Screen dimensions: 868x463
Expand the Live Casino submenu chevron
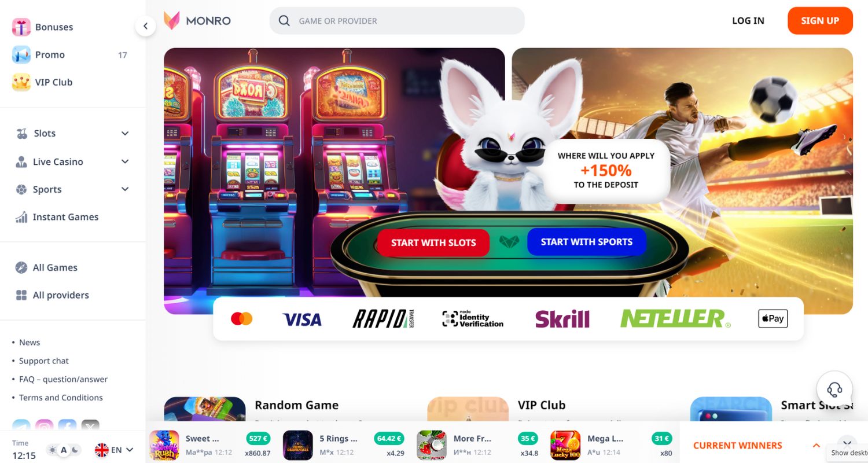tap(125, 161)
